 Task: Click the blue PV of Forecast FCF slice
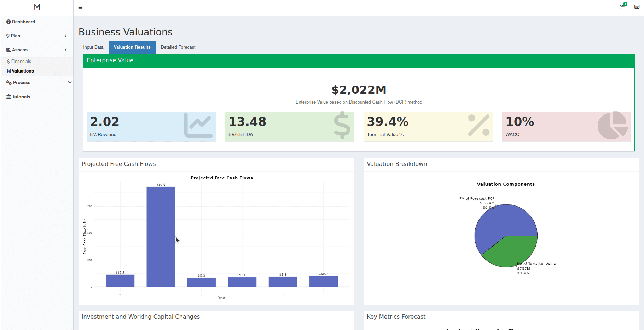(499, 223)
